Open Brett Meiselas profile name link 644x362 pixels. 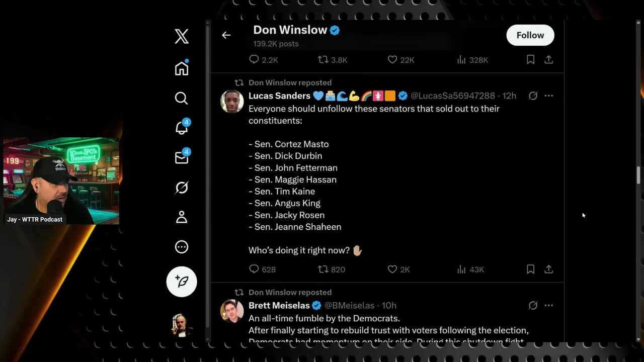point(279,305)
